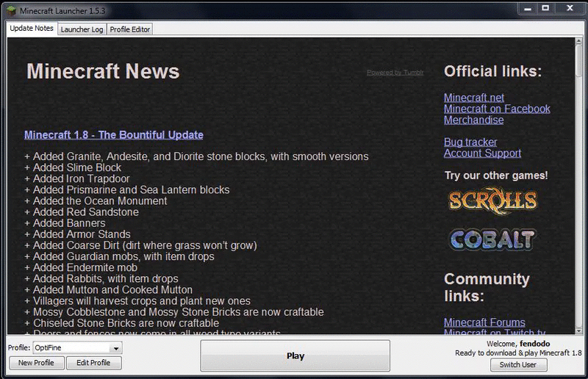588x379 pixels.
Task: Click the Minecraft News heading
Action: point(103,71)
